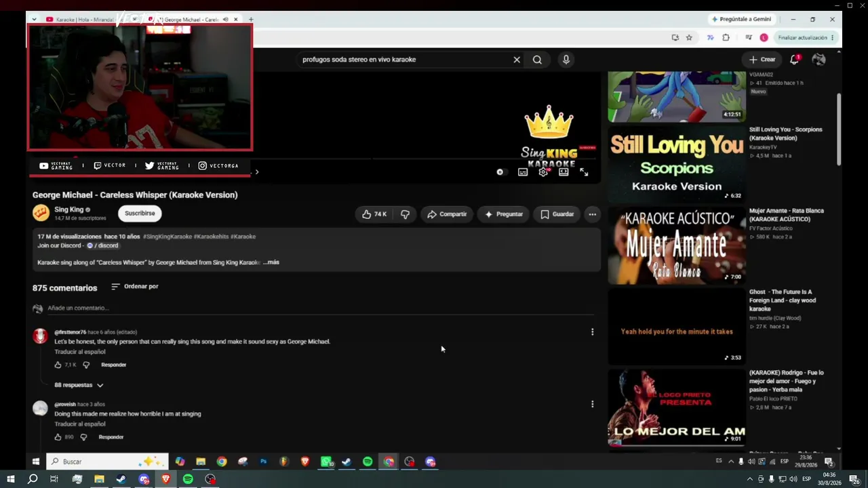Open the discord link in the description
Viewport: 868px width, 488px height.
pyautogui.click(x=102, y=245)
